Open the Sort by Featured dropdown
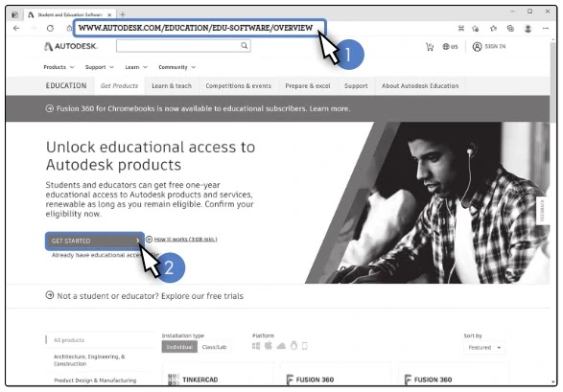 [x=484, y=348]
